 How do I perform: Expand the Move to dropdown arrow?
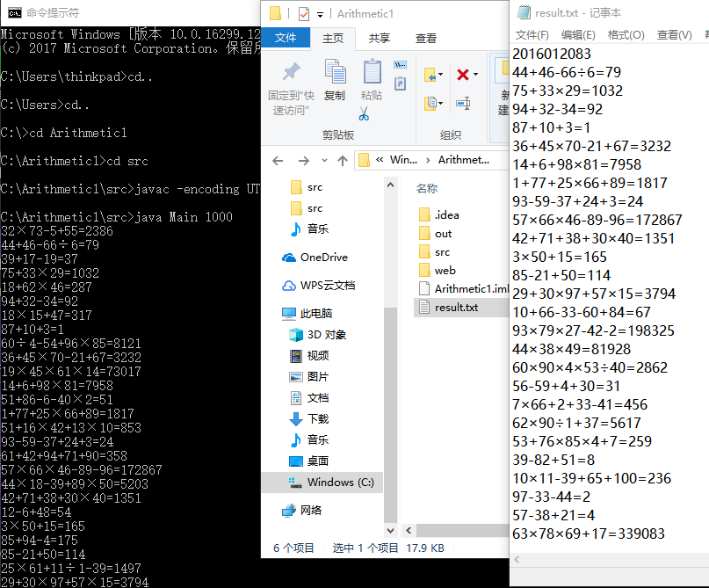(441, 75)
